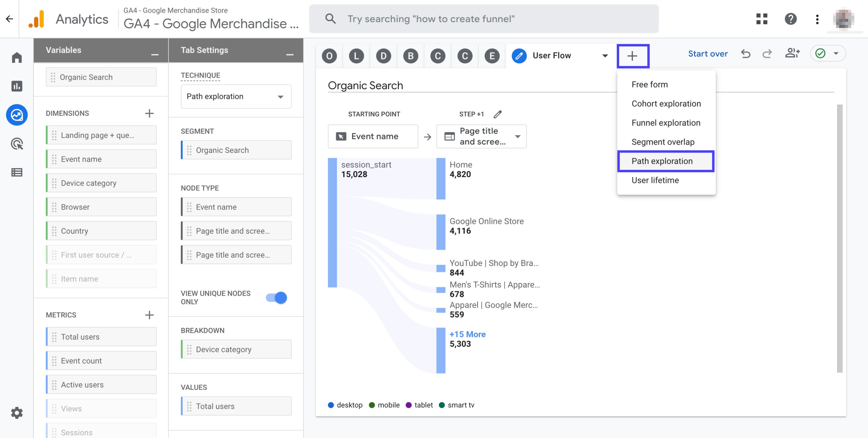Select Device category dimension in Variables
The height and width of the screenshot is (438, 868).
[101, 183]
